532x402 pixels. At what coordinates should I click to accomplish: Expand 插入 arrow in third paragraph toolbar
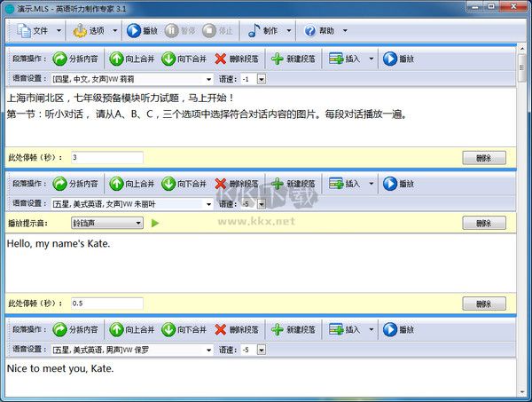pyautogui.click(x=372, y=330)
